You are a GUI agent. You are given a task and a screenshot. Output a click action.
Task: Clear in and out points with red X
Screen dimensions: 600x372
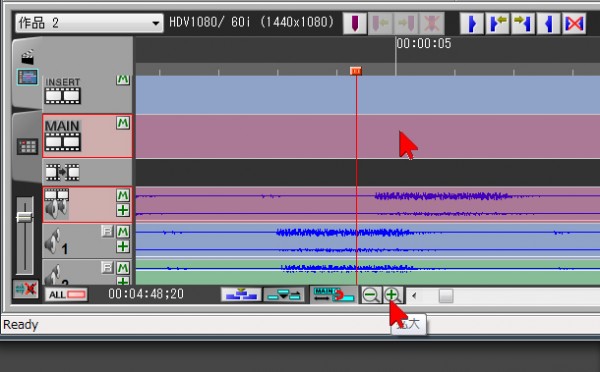[x=574, y=23]
